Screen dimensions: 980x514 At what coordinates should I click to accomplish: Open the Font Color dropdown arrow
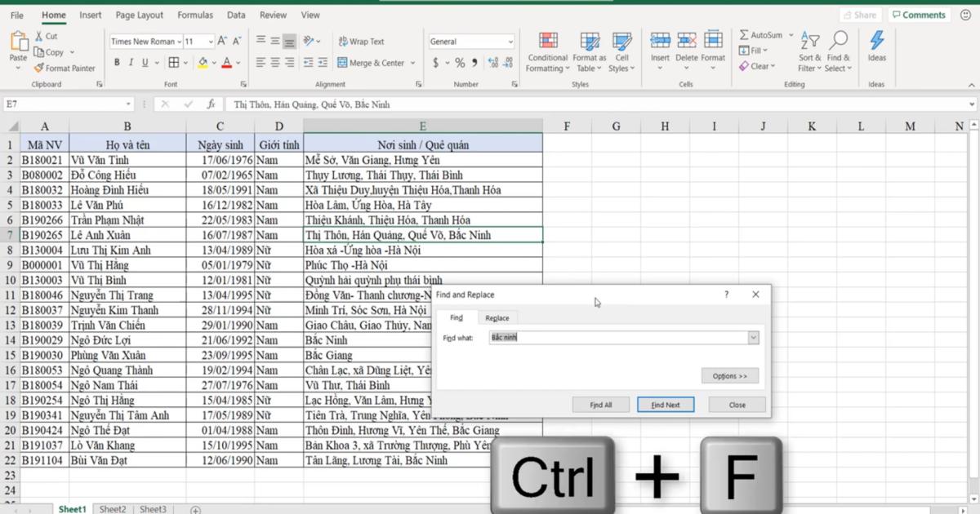click(x=238, y=63)
